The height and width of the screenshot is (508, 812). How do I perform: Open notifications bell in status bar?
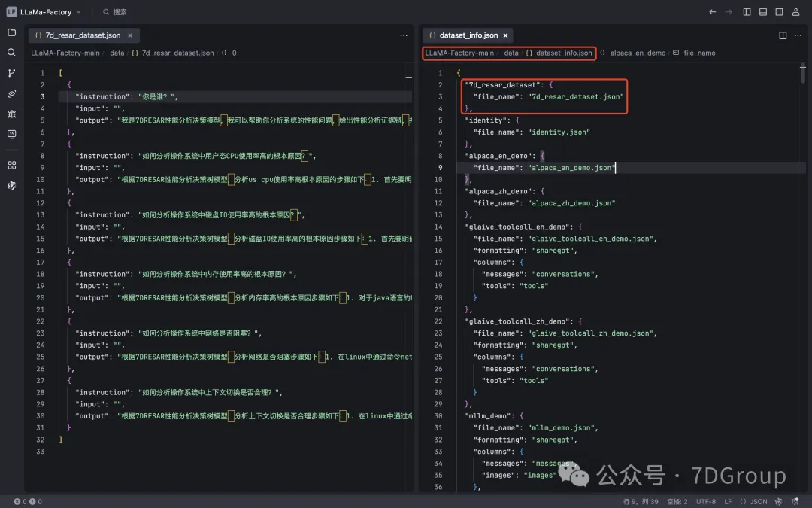pos(795,501)
